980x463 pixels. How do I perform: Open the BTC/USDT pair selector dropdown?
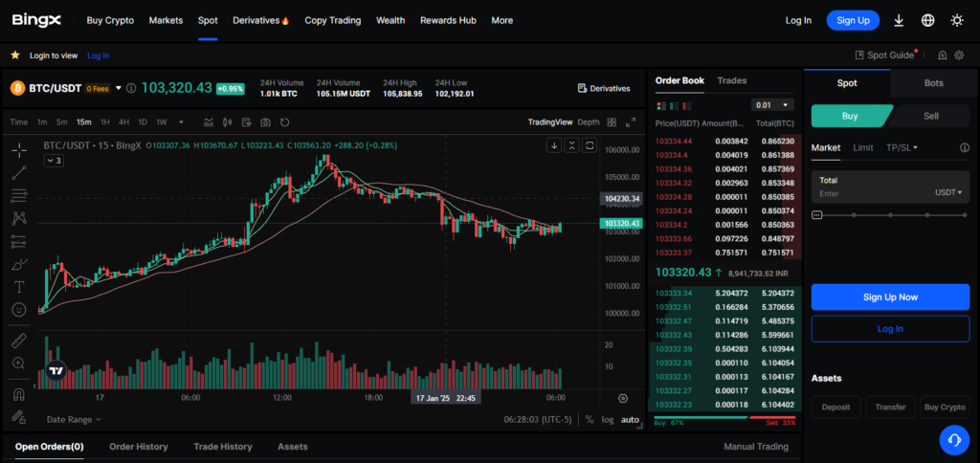118,88
